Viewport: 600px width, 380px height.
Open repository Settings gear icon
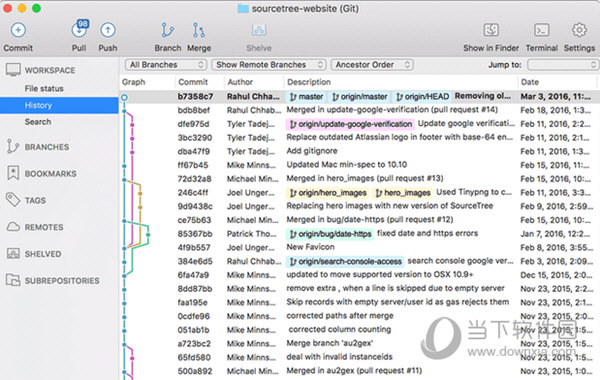[579, 30]
